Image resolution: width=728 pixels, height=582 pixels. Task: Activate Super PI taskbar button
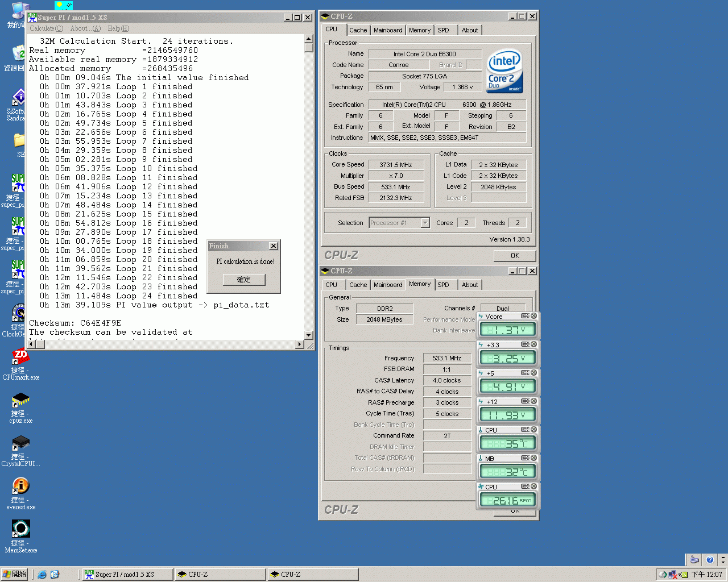coord(127,575)
